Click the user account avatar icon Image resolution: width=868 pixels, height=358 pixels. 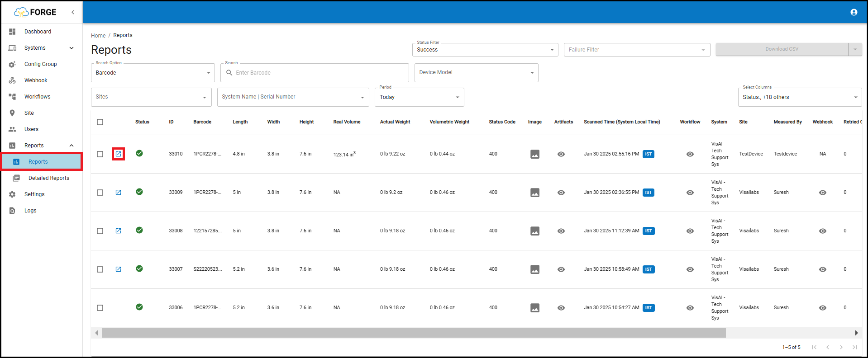click(854, 12)
